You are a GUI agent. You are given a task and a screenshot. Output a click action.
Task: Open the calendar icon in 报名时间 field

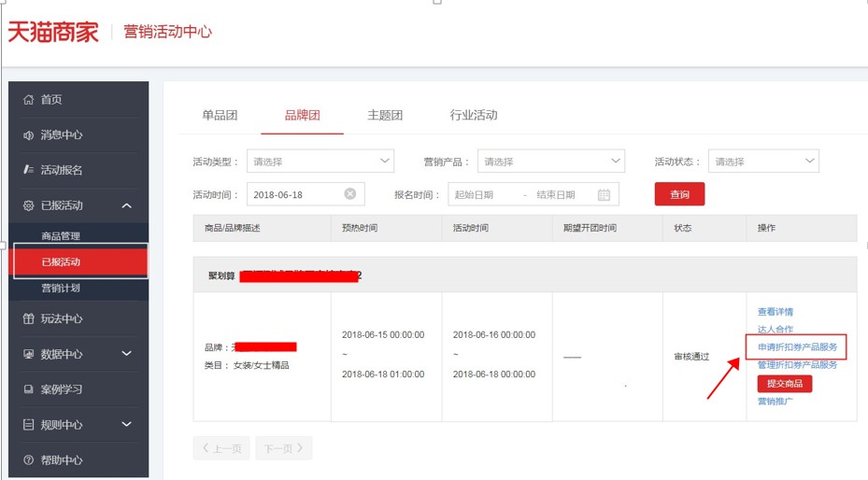tap(604, 195)
